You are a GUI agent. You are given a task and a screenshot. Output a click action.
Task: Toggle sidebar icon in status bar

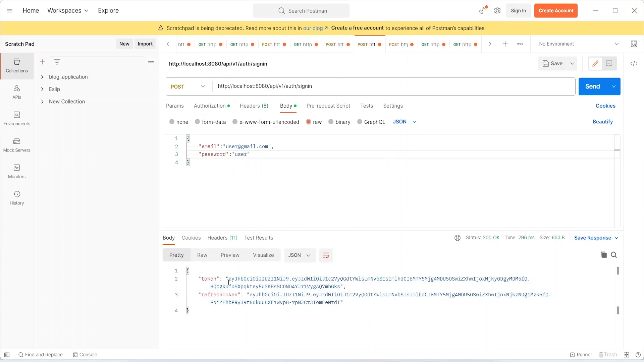click(x=7, y=355)
